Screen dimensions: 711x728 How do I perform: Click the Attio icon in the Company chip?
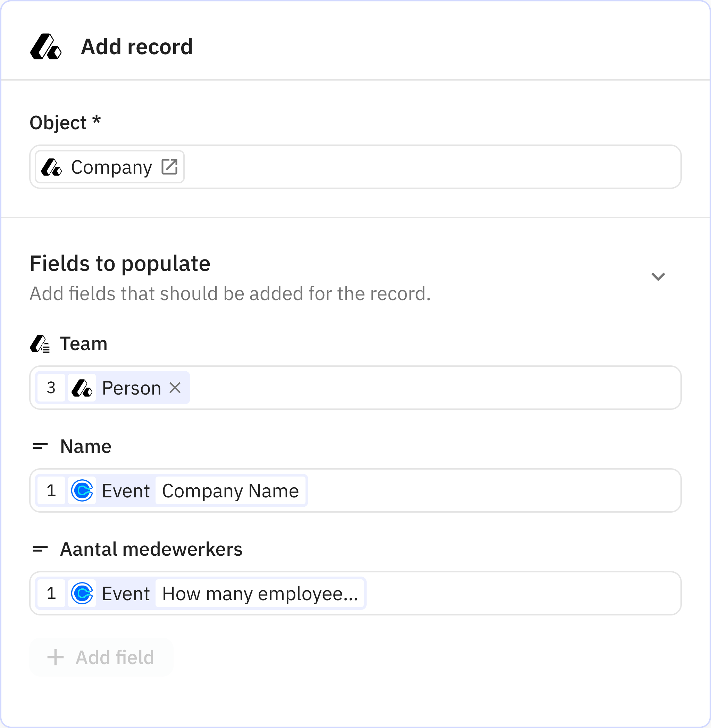[51, 167]
